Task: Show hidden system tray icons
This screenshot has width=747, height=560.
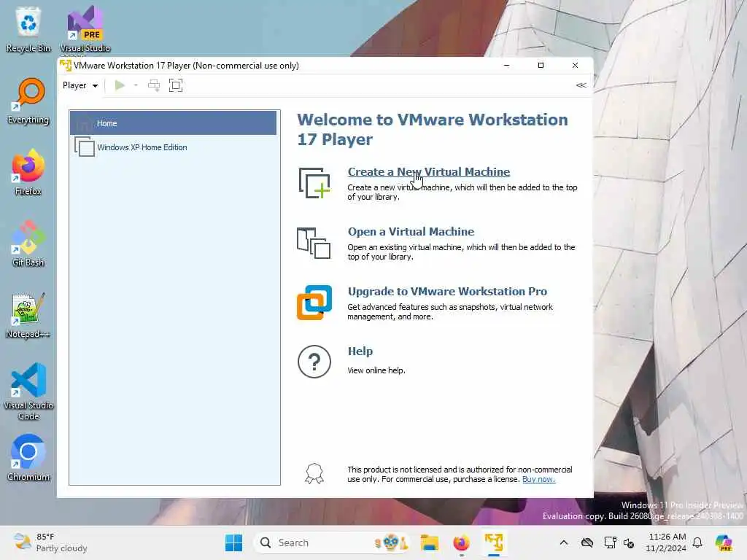Action: (x=564, y=542)
